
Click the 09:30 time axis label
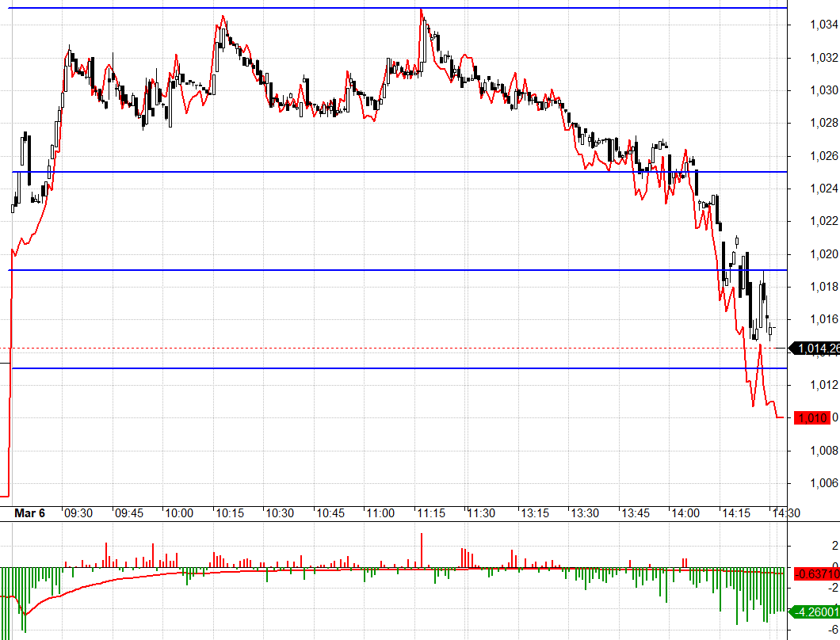click(x=78, y=513)
